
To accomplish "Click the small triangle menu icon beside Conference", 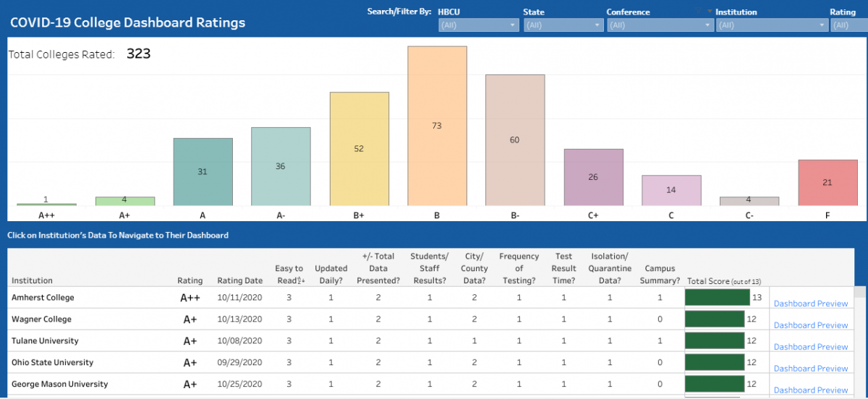I will coord(710,12).
